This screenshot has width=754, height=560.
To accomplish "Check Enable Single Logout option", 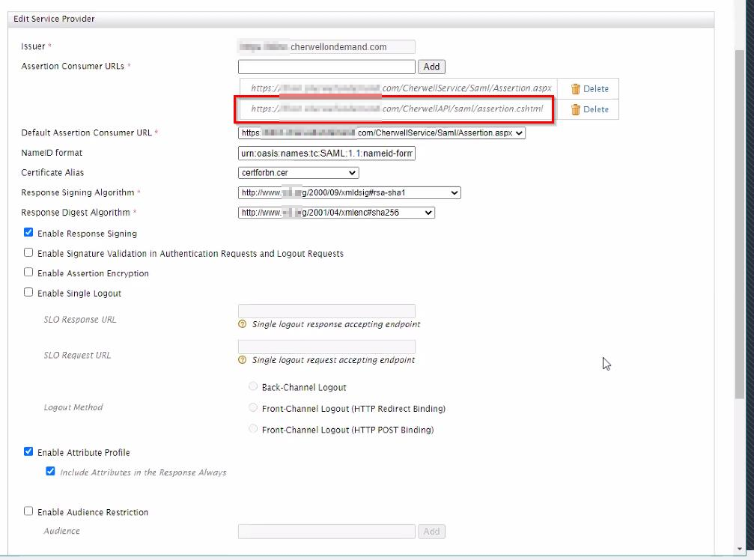I will tap(28, 293).
